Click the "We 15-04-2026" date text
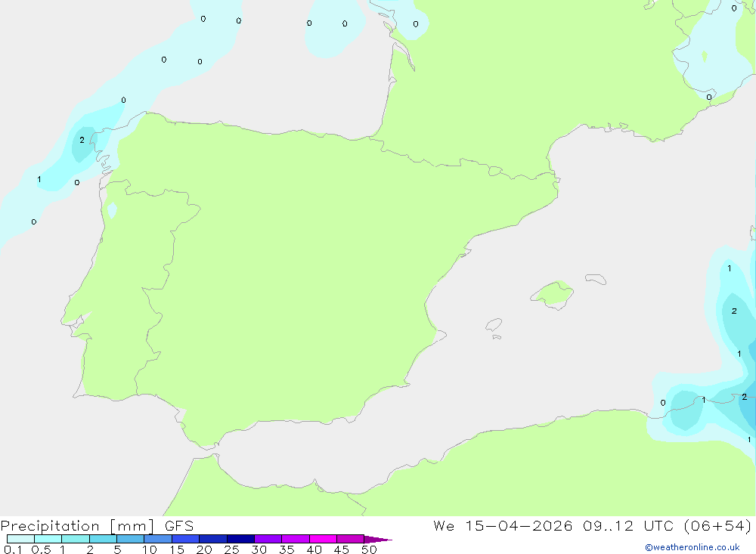 [503, 525]
